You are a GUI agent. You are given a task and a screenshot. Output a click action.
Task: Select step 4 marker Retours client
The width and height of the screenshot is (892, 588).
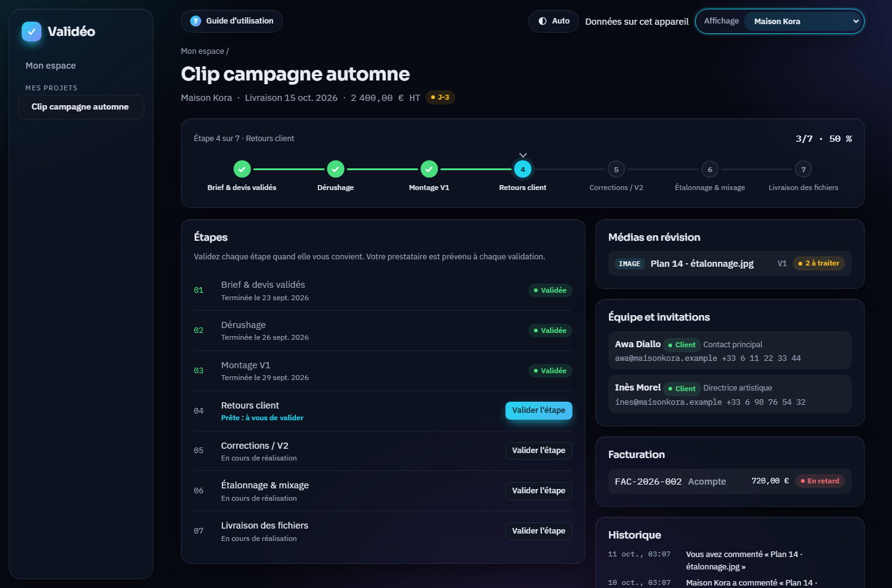tap(523, 169)
